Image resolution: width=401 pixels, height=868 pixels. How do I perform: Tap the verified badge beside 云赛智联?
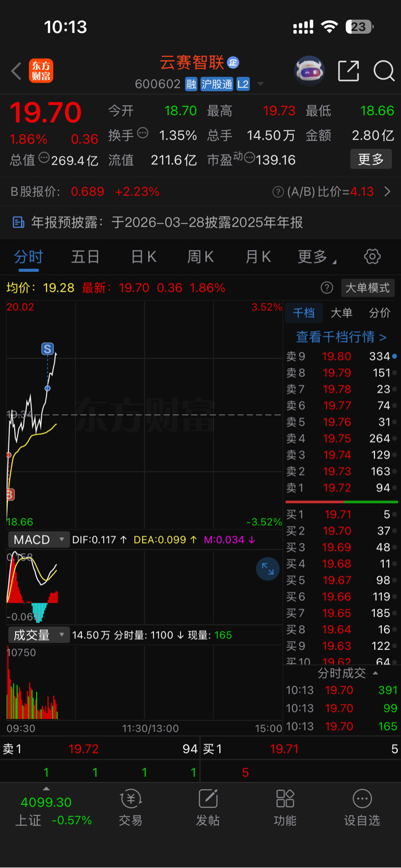click(233, 63)
